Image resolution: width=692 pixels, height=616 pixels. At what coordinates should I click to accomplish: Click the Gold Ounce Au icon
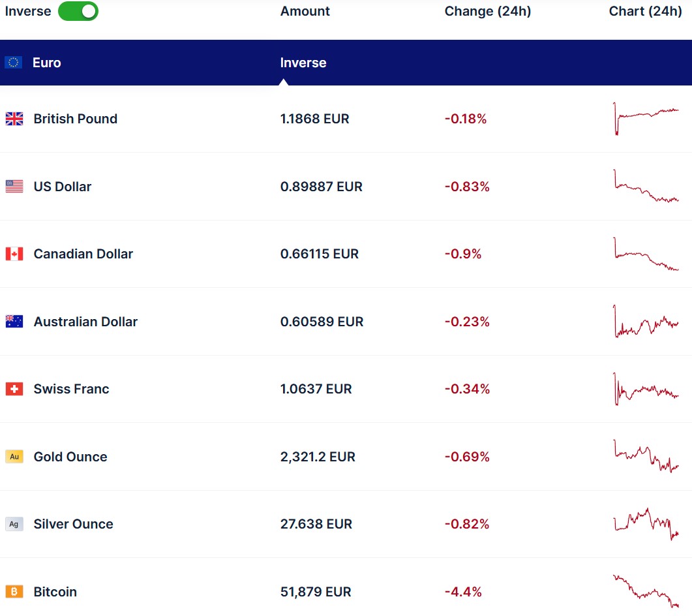14,457
